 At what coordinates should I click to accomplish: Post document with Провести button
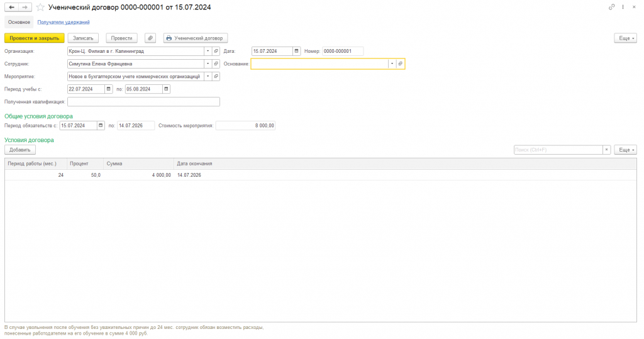pyautogui.click(x=121, y=38)
